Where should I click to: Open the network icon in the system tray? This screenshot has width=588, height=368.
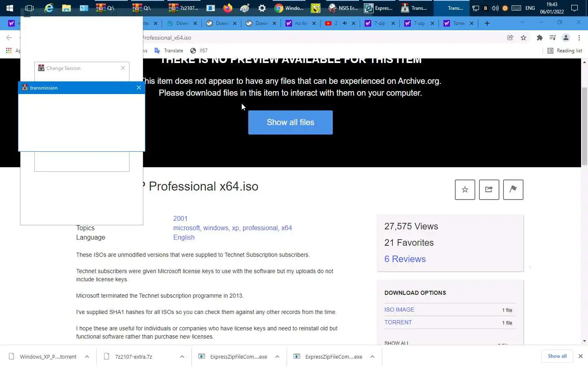[x=476, y=8]
